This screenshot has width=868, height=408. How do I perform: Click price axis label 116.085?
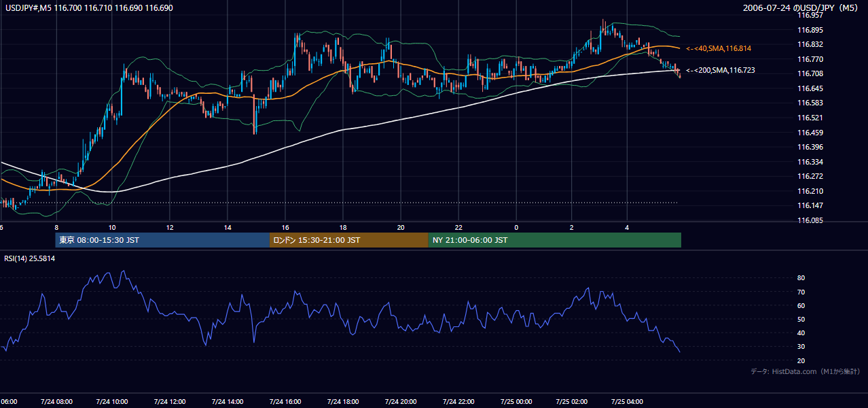[810, 220]
